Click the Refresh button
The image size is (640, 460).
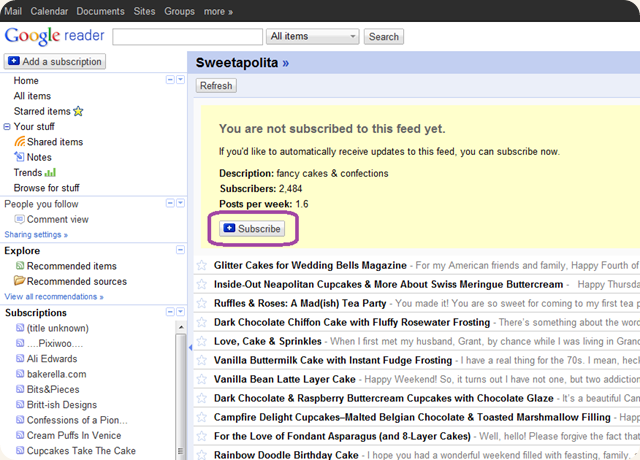point(216,86)
